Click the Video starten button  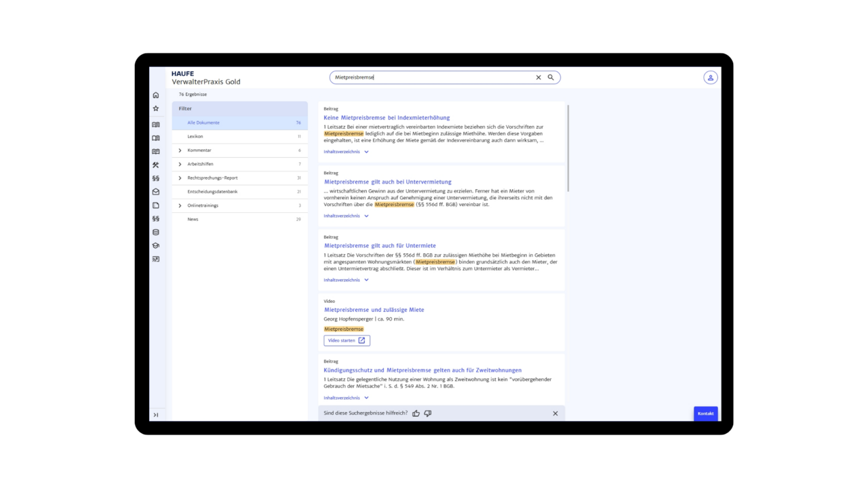tap(347, 340)
